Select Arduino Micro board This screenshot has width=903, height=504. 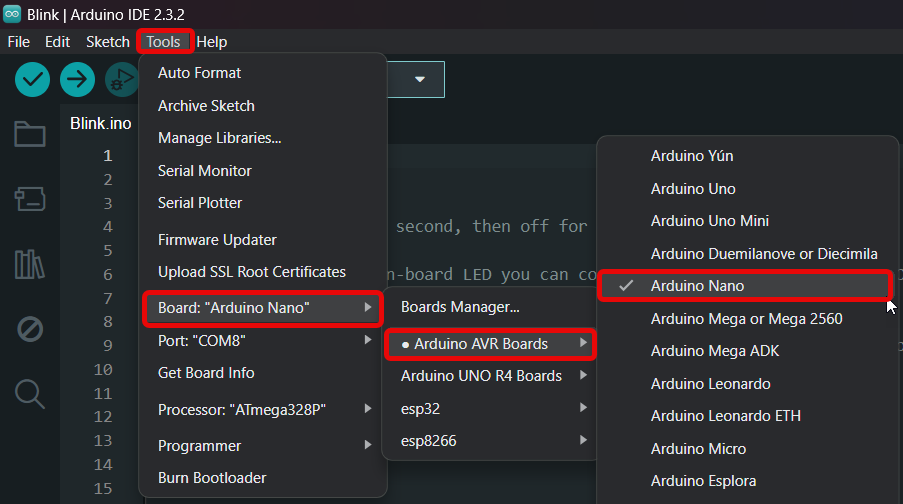click(x=746, y=449)
